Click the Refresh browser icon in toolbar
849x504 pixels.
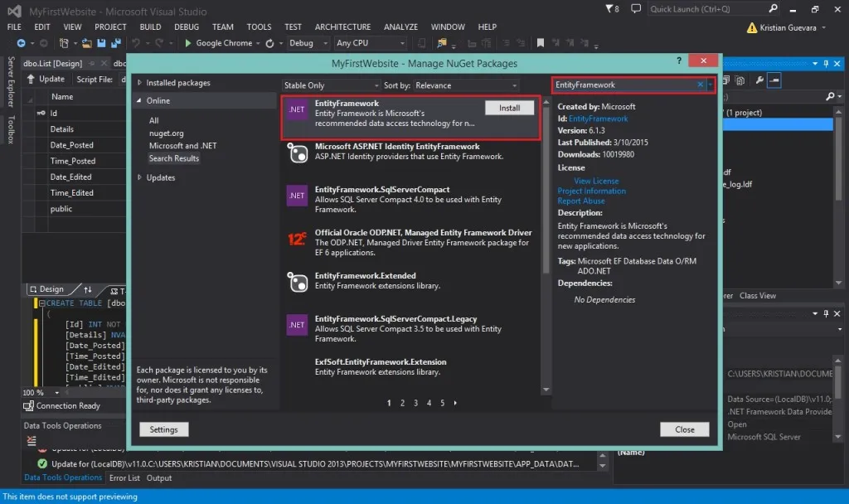pyautogui.click(x=269, y=43)
